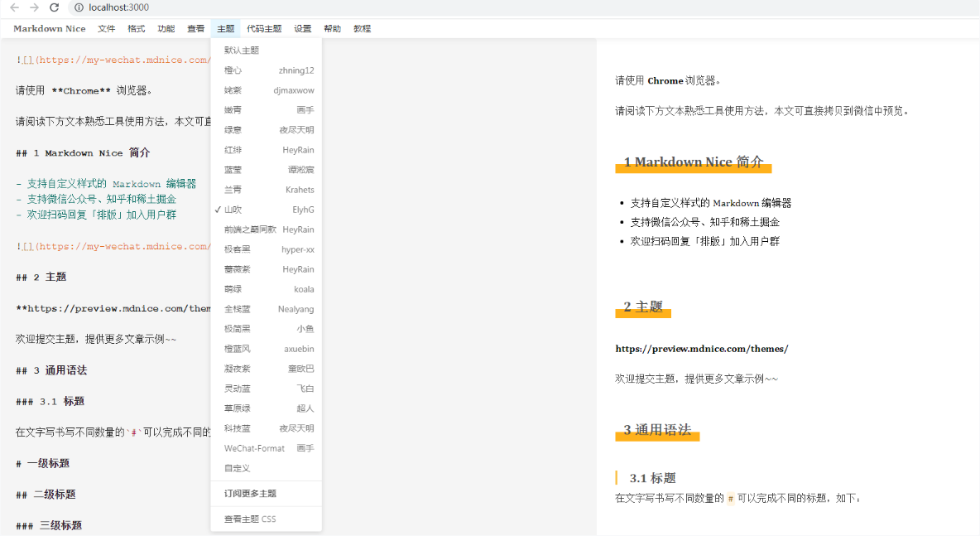Select the 灵动蓝 theme by 飞白

pyautogui.click(x=267, y=389)
